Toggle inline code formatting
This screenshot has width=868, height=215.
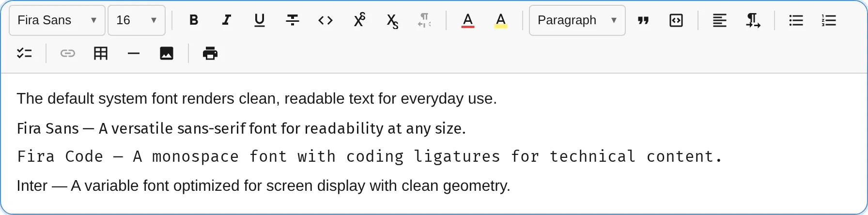[325, 20]
